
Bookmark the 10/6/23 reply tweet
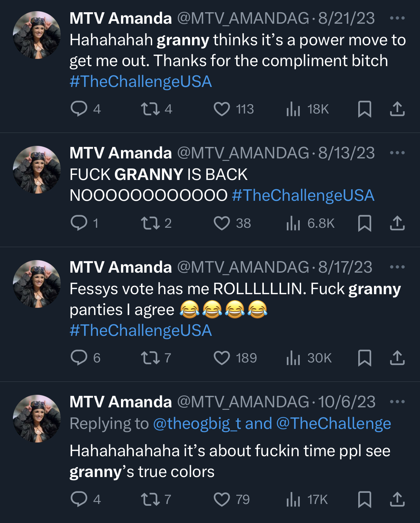click(365, 499)
